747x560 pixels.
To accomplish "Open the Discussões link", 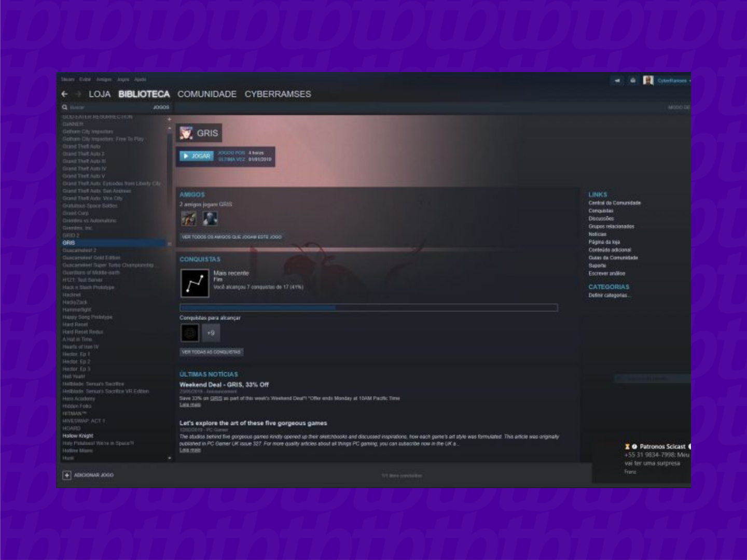I will tap(601, 218).
